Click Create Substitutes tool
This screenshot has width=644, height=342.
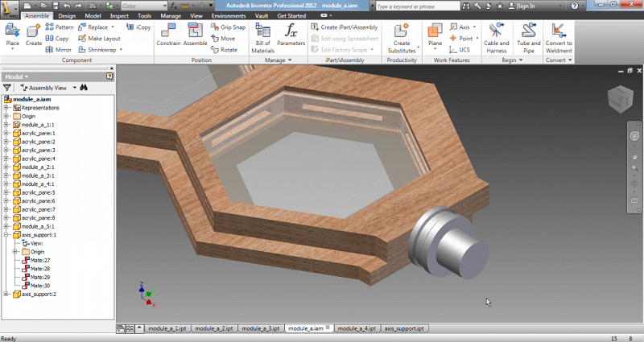[402, 38]
